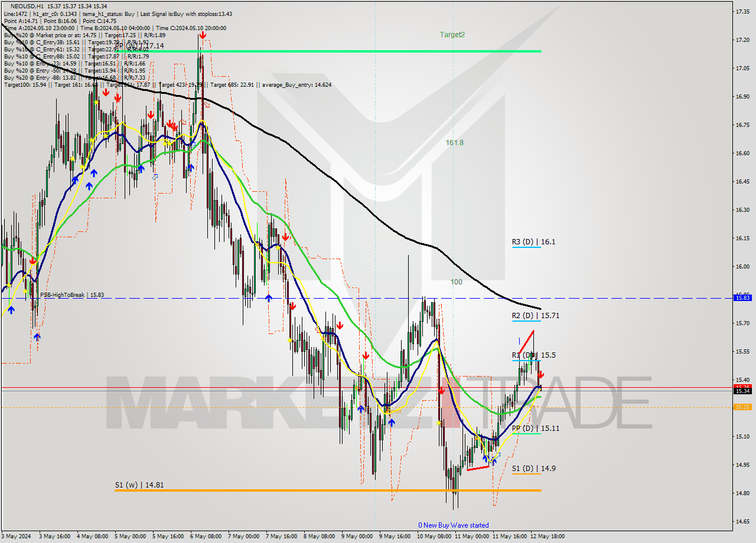Select the 100 Fibonacci level label
This screenshot has height=543, width=756.
pos(456,282)
